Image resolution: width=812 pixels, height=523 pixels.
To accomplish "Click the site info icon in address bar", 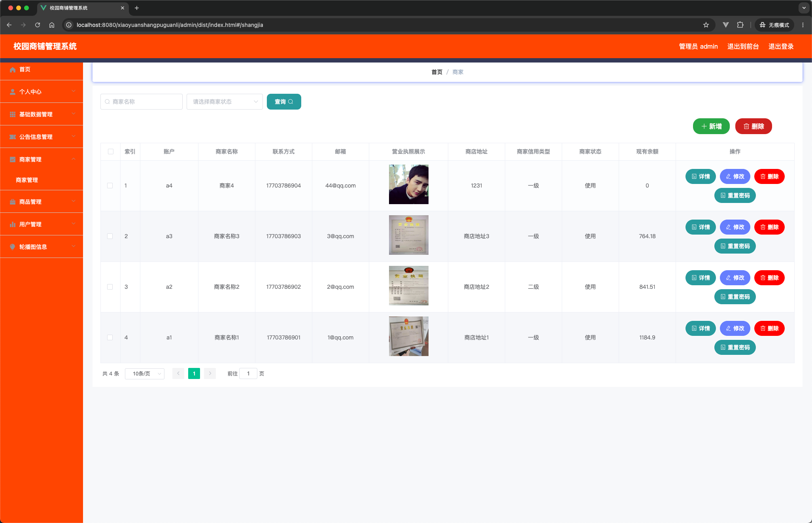I will (69, 25).
